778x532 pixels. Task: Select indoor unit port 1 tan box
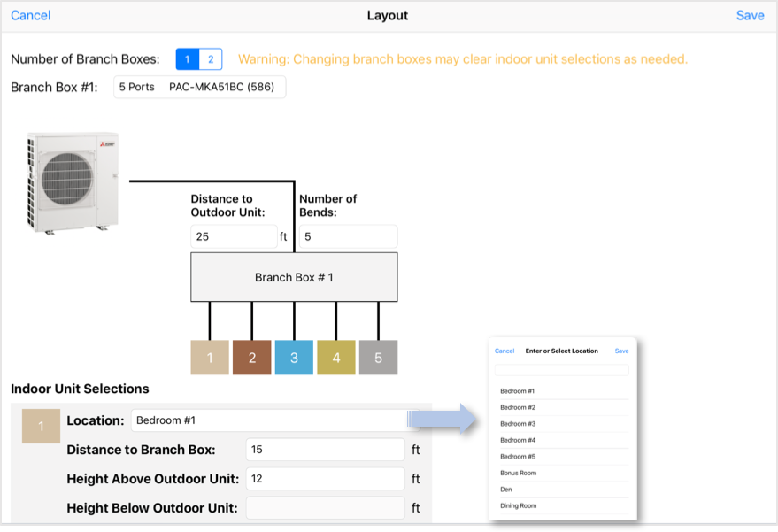click(210, 358)
